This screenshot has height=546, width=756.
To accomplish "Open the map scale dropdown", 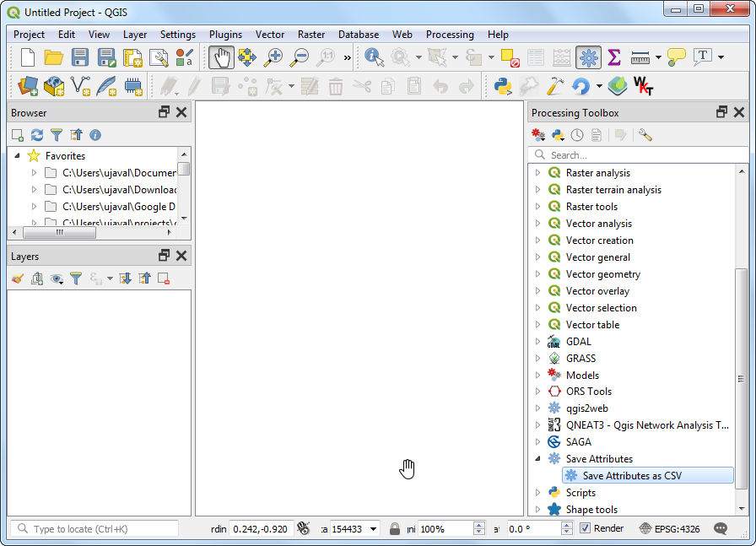I will point(372,529).
